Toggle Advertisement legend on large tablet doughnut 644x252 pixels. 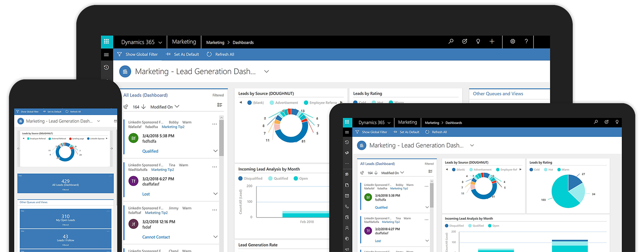284,102
